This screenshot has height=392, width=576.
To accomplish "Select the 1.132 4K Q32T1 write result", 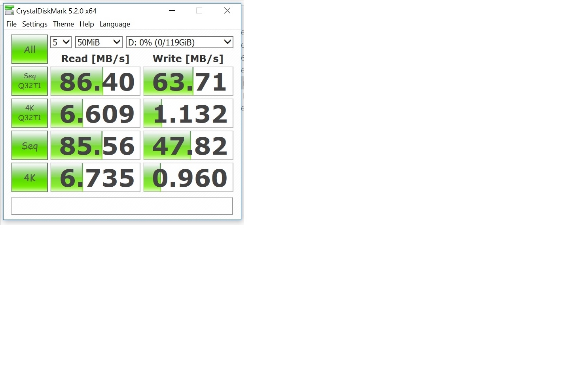I will (188, 113).
